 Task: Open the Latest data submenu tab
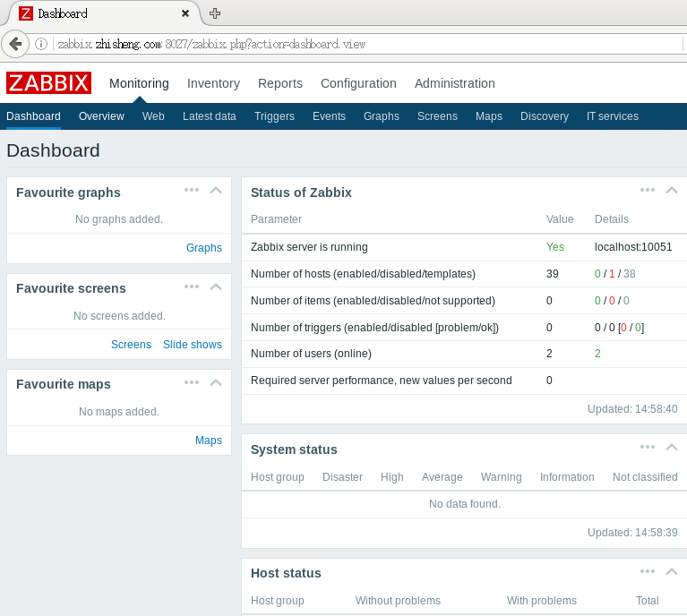point(210,116)
